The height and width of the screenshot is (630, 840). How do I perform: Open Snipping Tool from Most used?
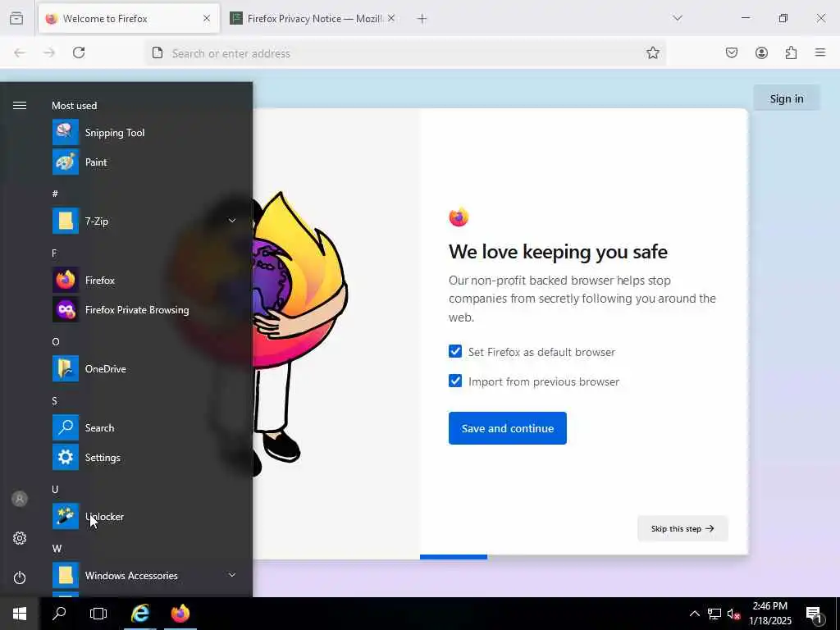[x=144, y=132]
